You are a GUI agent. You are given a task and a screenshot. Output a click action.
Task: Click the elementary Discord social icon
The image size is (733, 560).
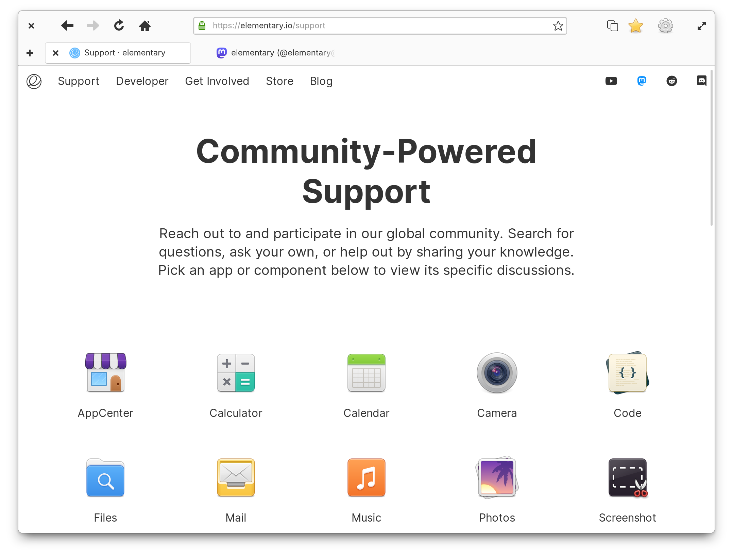(x=701, y=81)
